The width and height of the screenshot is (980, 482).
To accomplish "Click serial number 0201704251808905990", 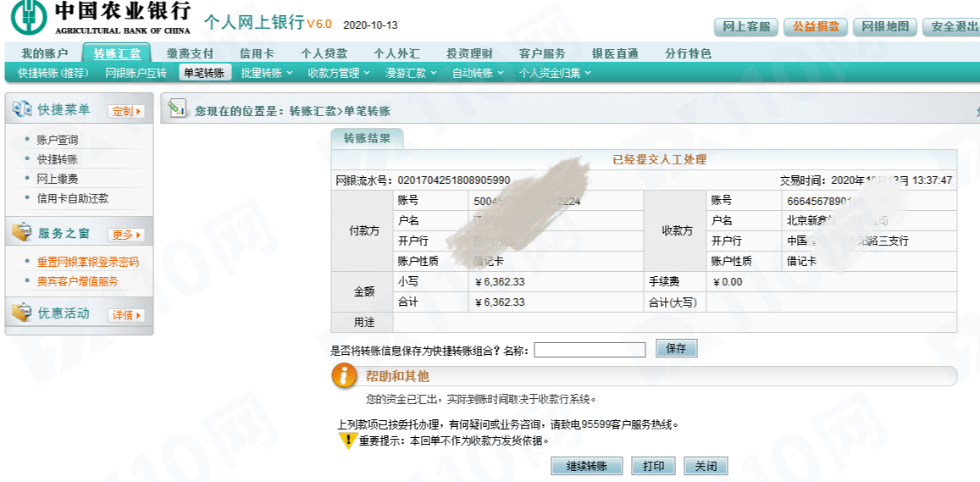I will (454, 180).
